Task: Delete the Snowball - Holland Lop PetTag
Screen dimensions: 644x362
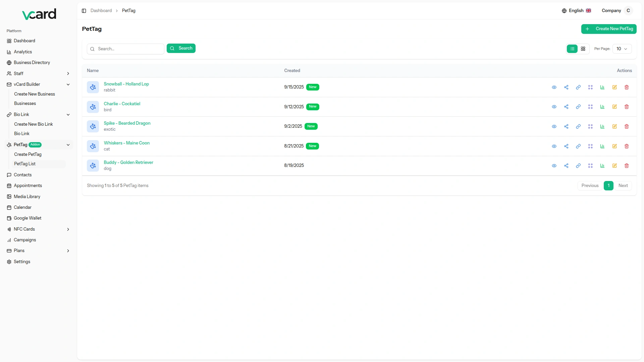Action: (x=627, y=87)
